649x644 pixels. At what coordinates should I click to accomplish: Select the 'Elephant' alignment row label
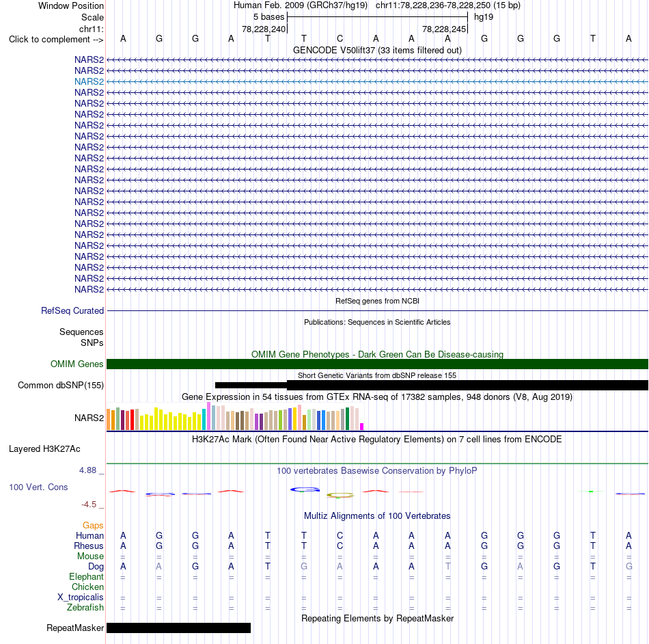(86, 576)
